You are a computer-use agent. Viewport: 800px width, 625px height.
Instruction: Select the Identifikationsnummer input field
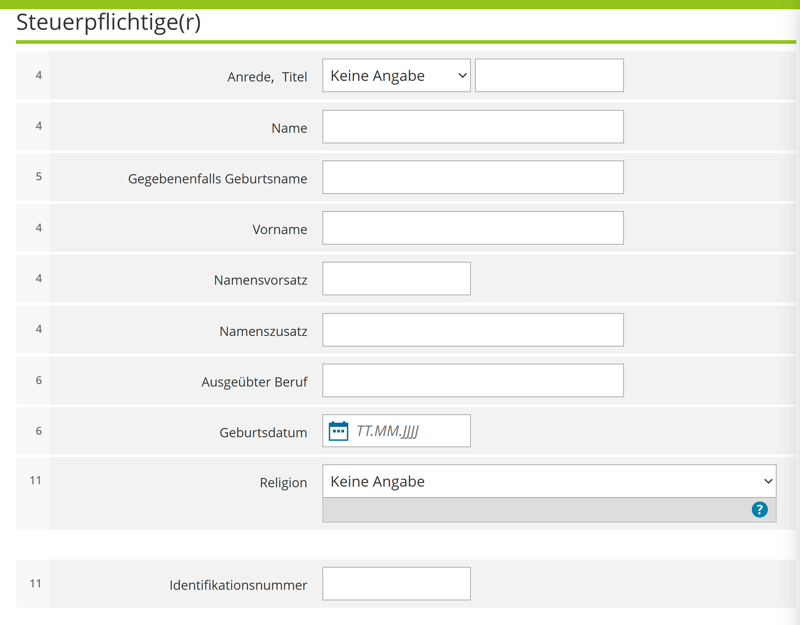(x=396, y=584)
